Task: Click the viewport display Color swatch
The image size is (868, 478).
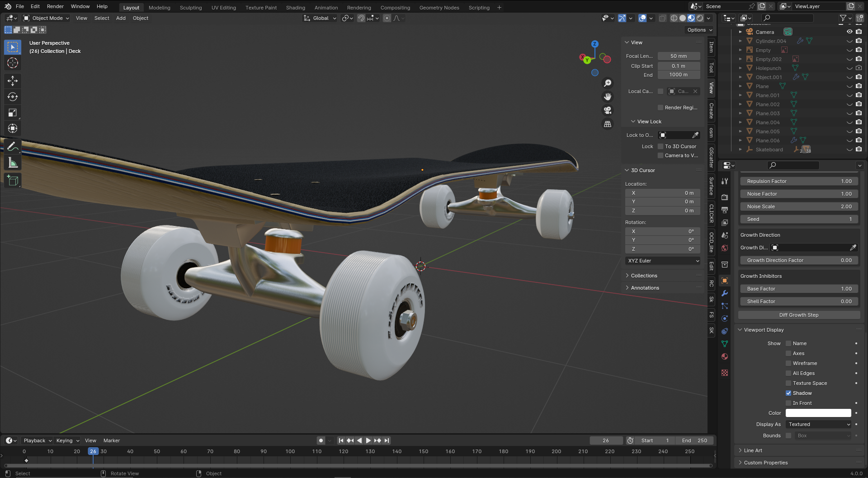Action: tap(818, 413)
